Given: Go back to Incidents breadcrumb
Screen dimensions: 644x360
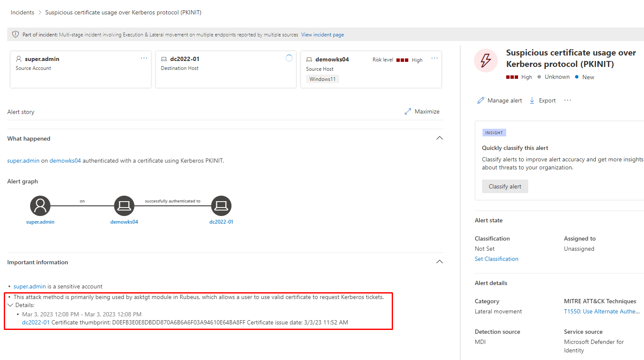Looking at the screenshot, I should click(22, 13).
